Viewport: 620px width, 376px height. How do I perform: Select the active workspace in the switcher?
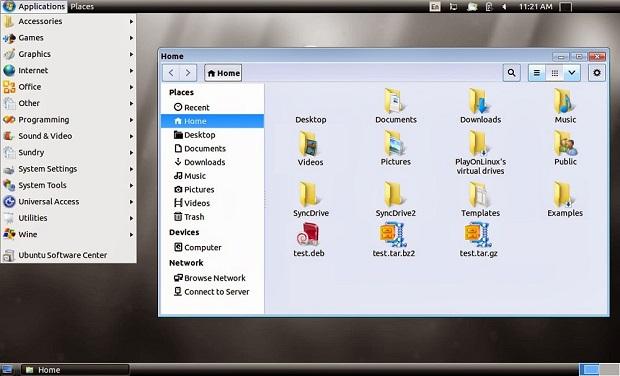coord(589,370)
